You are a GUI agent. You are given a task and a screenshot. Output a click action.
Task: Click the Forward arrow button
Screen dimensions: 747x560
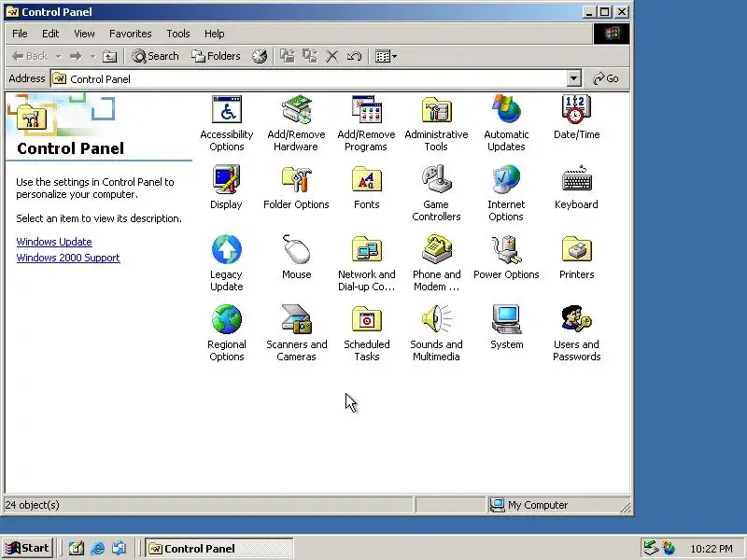[x=76, y=57]
